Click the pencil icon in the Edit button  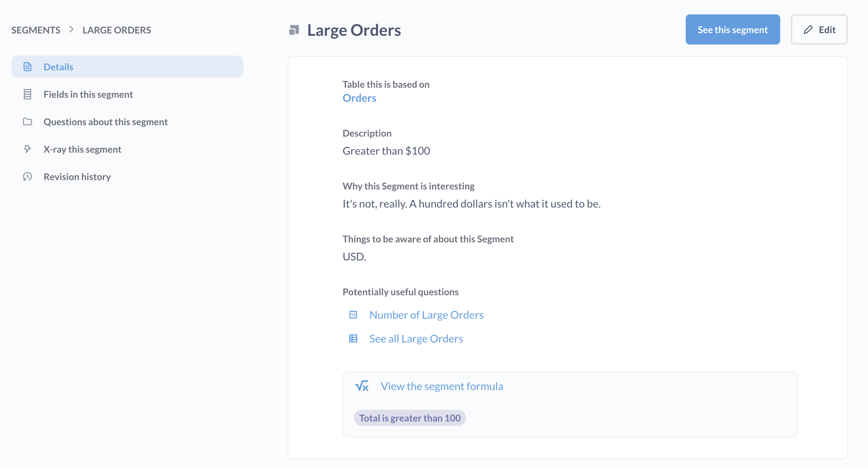click(x=808, y=30)
